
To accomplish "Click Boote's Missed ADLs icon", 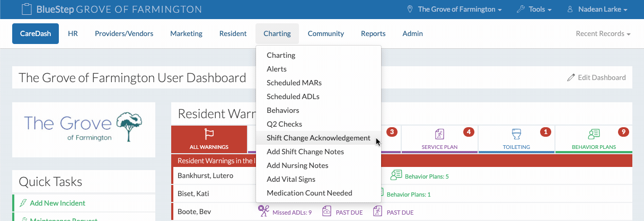I will click(x=263, y=211).
